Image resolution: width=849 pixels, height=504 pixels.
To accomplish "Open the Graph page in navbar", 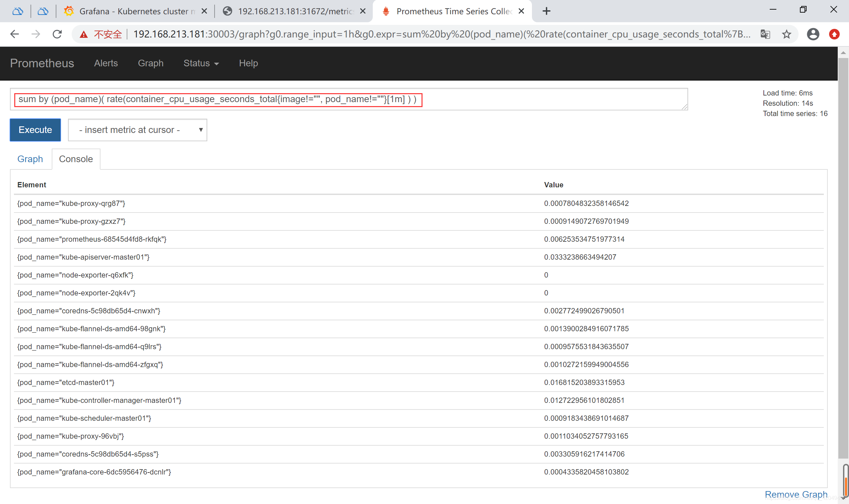I will coord(151,63).
